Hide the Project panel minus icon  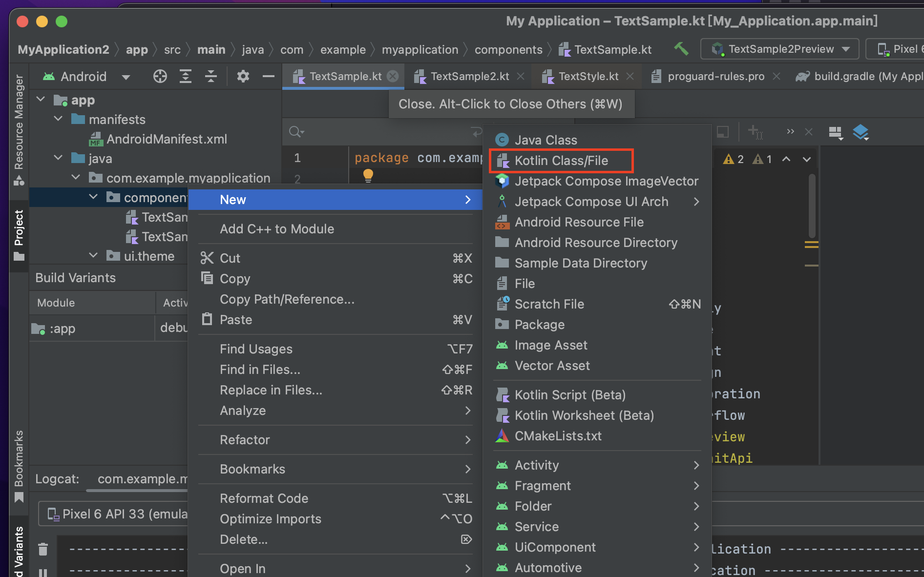(x=268, y=76)
